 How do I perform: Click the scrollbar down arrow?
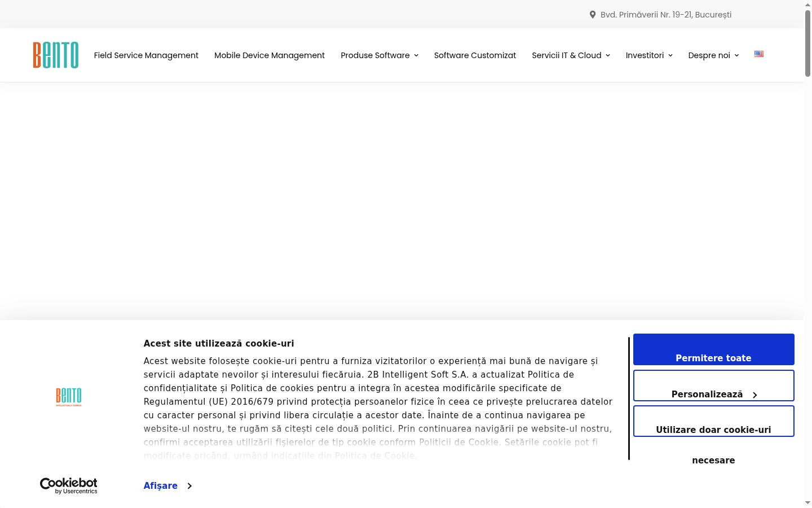click(807, 502)
